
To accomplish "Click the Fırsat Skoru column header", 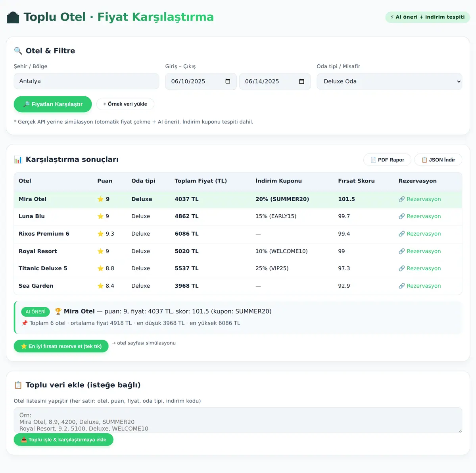I will point(356,181).
